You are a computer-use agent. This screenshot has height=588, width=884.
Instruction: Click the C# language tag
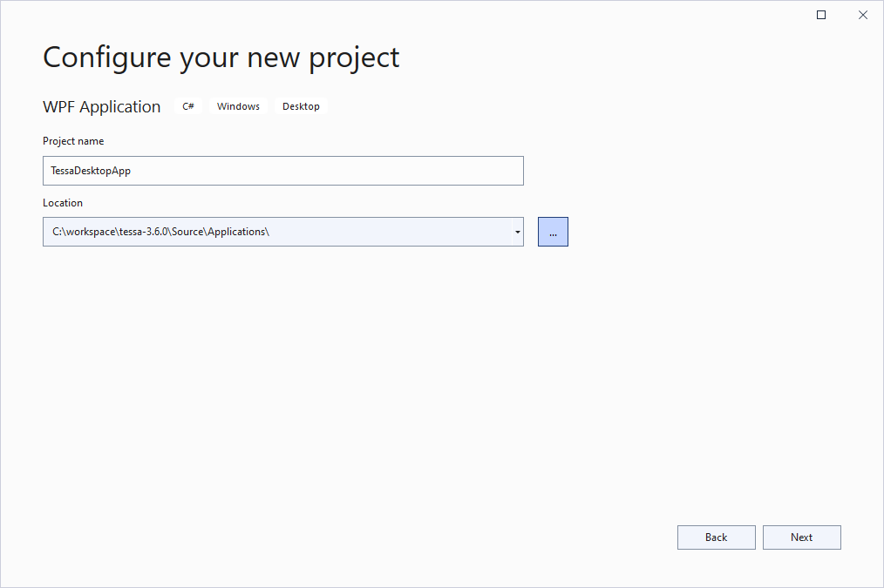click(188, 106)
